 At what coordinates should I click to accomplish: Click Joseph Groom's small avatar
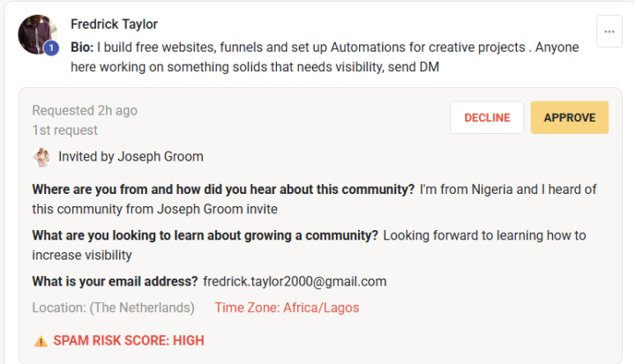point(41,157)
